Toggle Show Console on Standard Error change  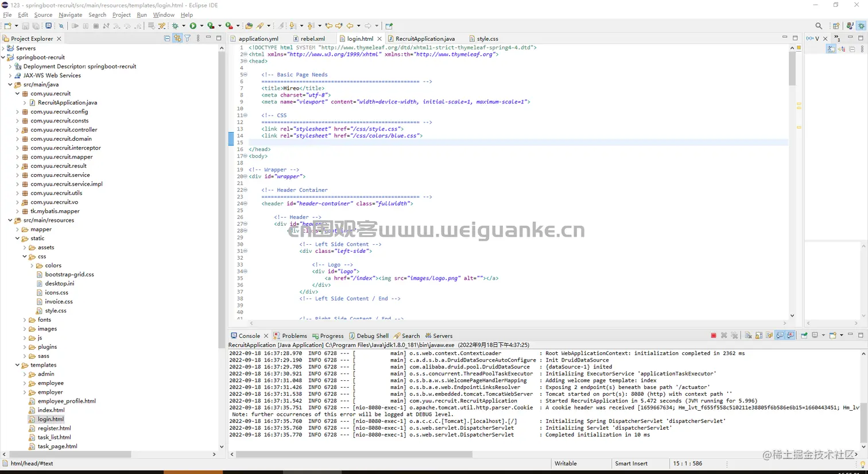coord(790,336)
